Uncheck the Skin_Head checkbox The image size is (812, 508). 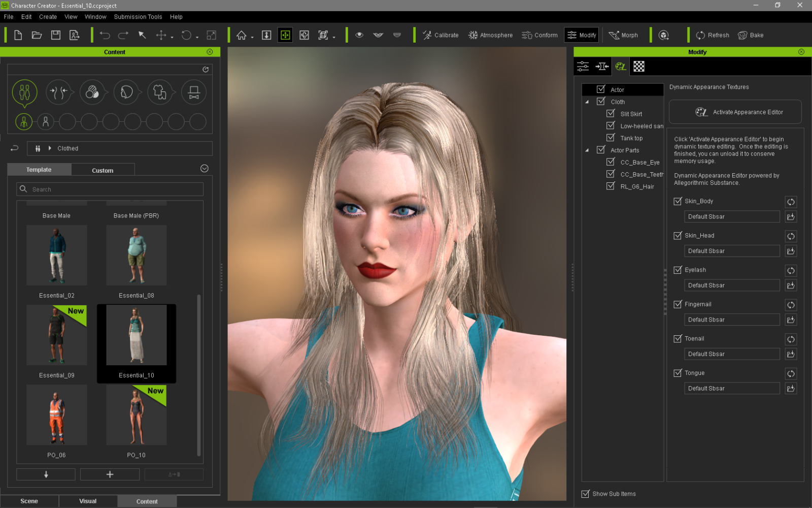point(678,236)
